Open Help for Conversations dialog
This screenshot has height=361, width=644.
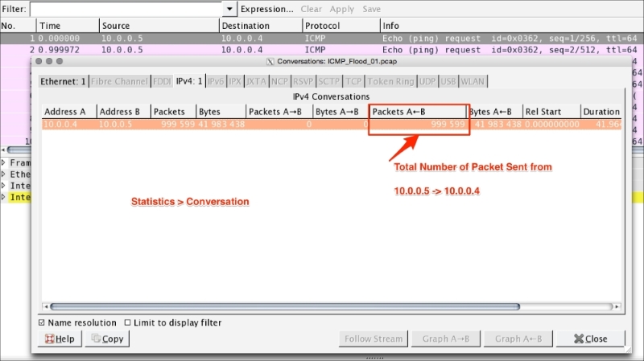point(60,338)
